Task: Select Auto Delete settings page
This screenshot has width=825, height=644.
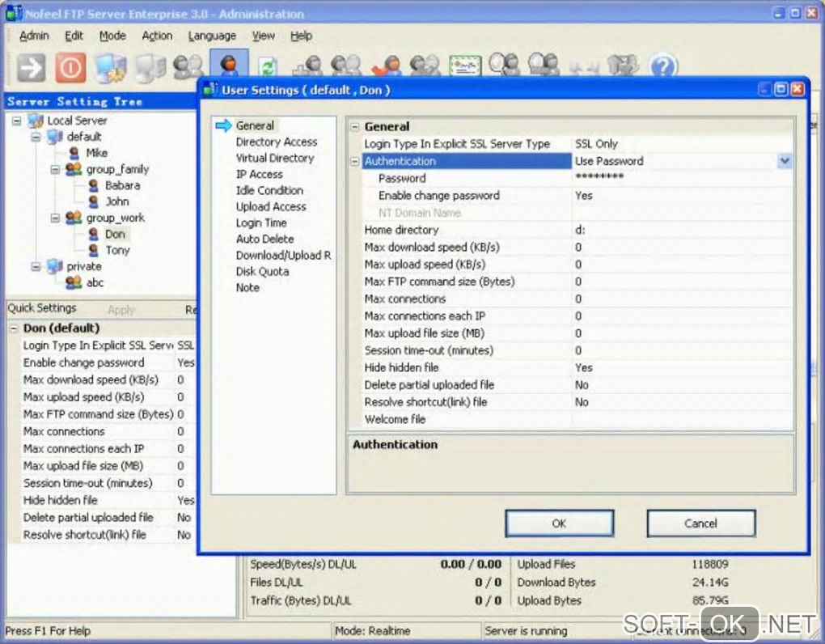Action: [x=264, y=239]
